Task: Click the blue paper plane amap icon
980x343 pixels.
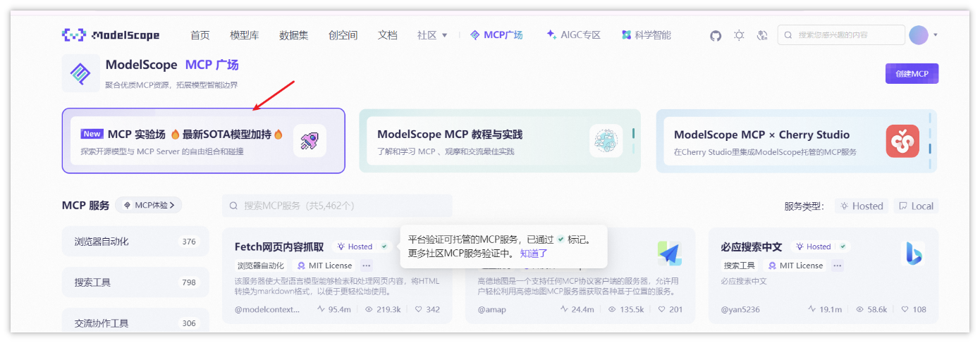Action: 669,254
